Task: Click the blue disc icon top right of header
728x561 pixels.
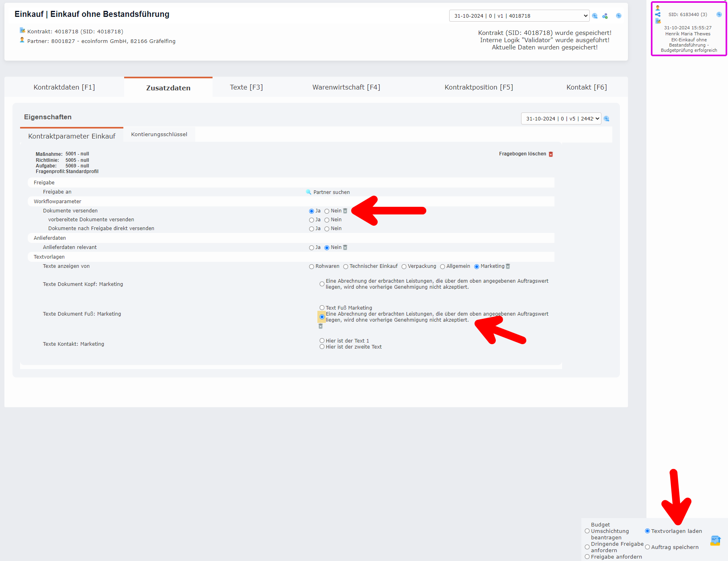Action: (x=619, y=16)
